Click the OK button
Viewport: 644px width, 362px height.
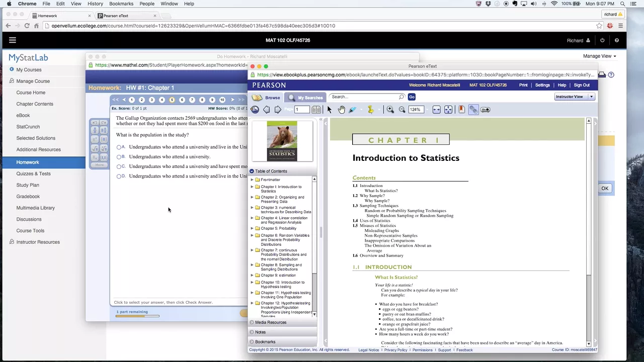click(x=605, y=189)
